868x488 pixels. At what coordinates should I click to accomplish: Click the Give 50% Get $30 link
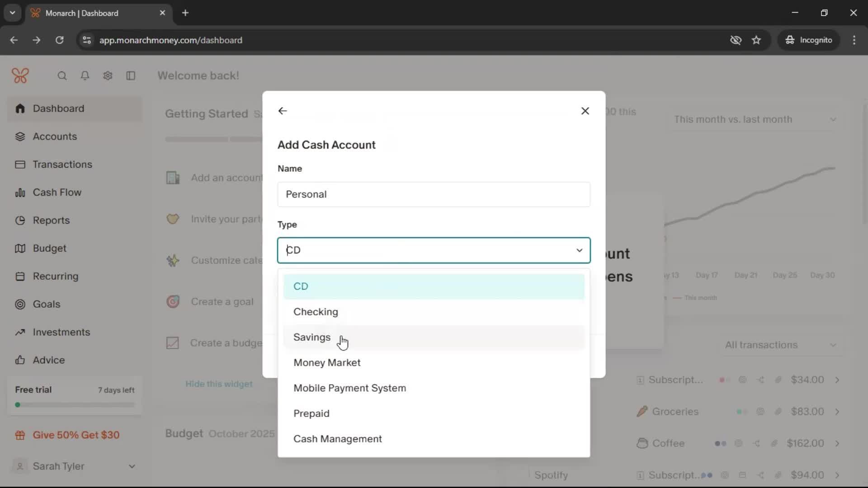click(x=76, y=435)
